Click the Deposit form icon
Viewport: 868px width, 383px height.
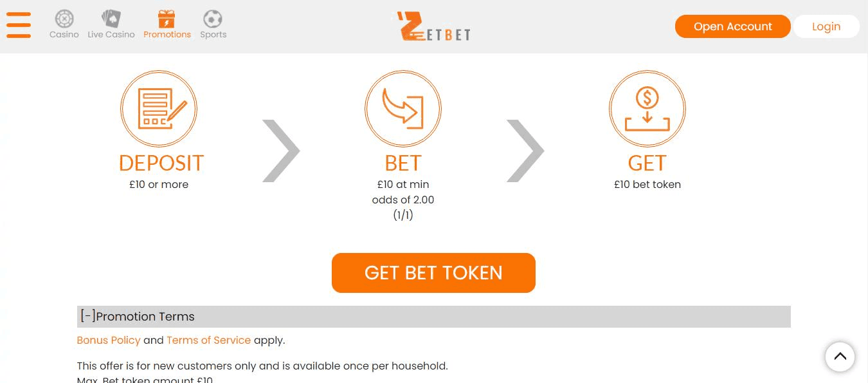click(x=159, y=109)
